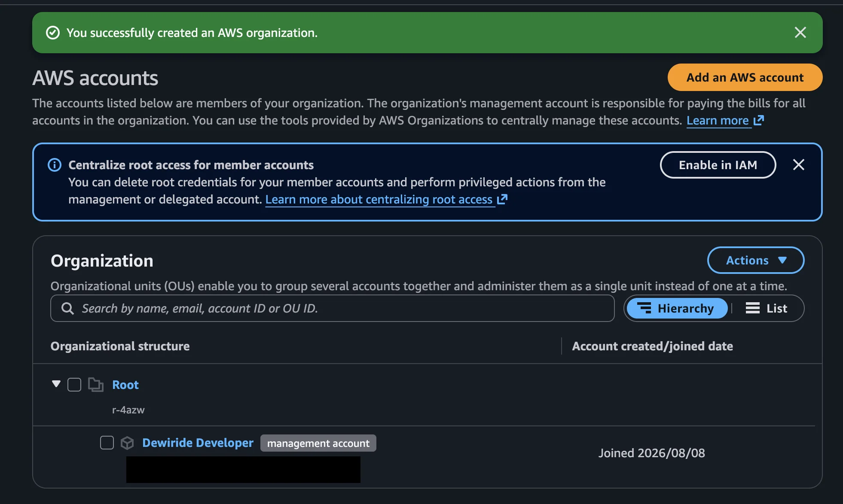Open Learn more about centralizing root access link
Viewport: 843px width, 504px height.
[x=379, y=200]
